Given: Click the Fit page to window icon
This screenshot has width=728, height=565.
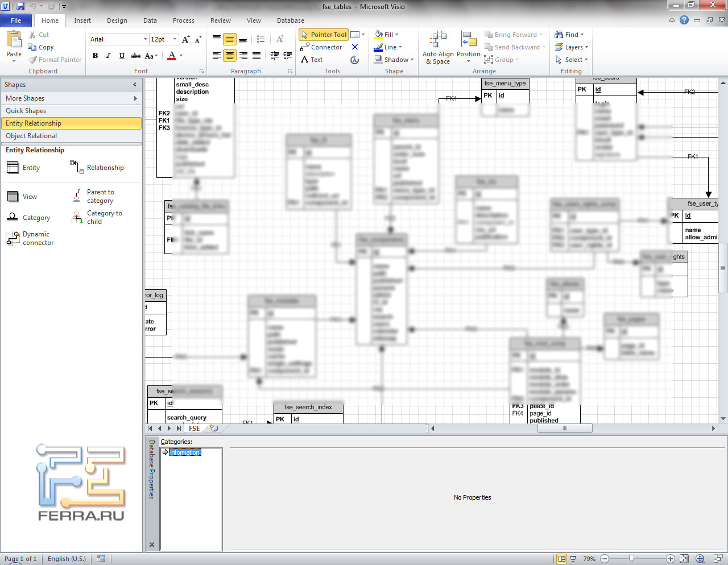Looking at the screenshot, I should coord(684,559).
